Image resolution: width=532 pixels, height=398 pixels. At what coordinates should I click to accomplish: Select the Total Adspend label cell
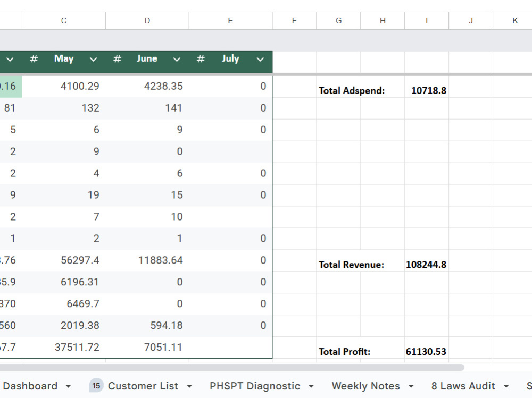(x=352, y=91)
